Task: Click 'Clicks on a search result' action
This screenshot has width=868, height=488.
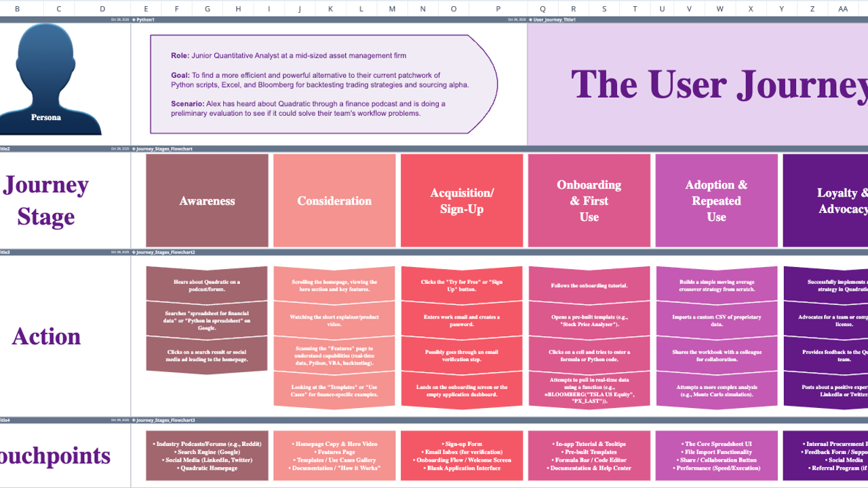Action: [x=207, y=356]
